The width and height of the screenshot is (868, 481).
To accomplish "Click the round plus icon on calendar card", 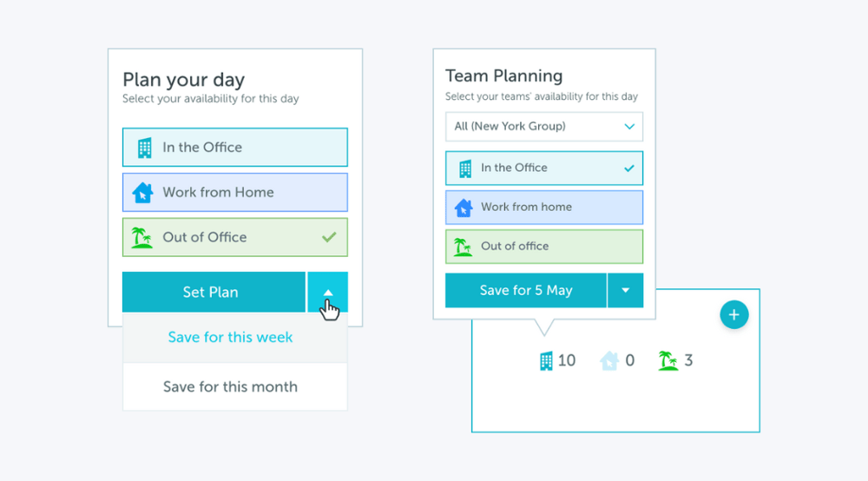I will tap(733, 315).
